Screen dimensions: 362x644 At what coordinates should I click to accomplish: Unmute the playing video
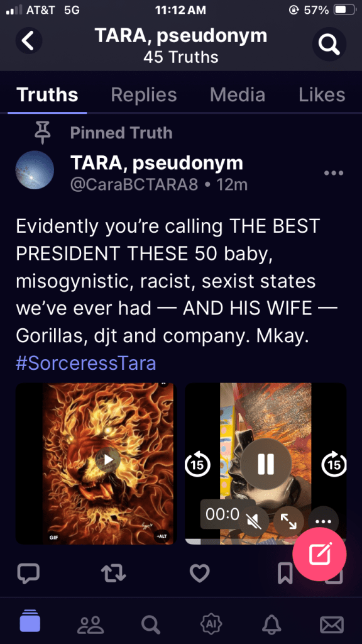coord(254,521)
